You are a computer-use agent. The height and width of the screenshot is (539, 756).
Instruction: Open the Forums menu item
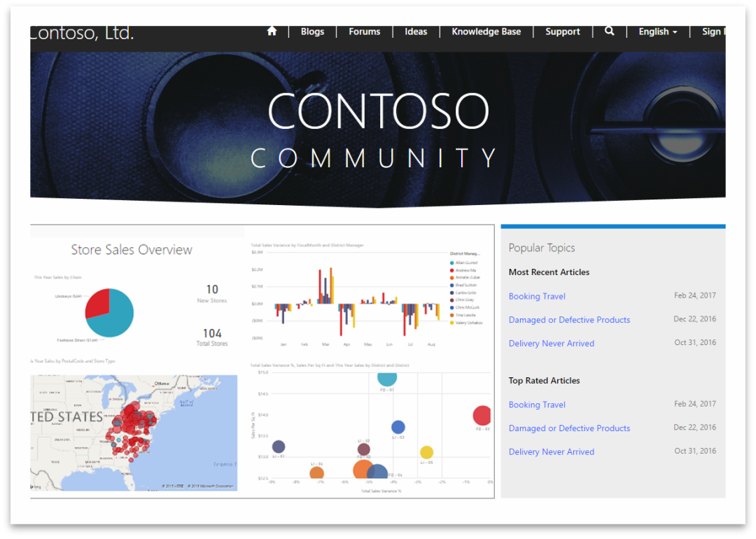[x=365, y=31]
